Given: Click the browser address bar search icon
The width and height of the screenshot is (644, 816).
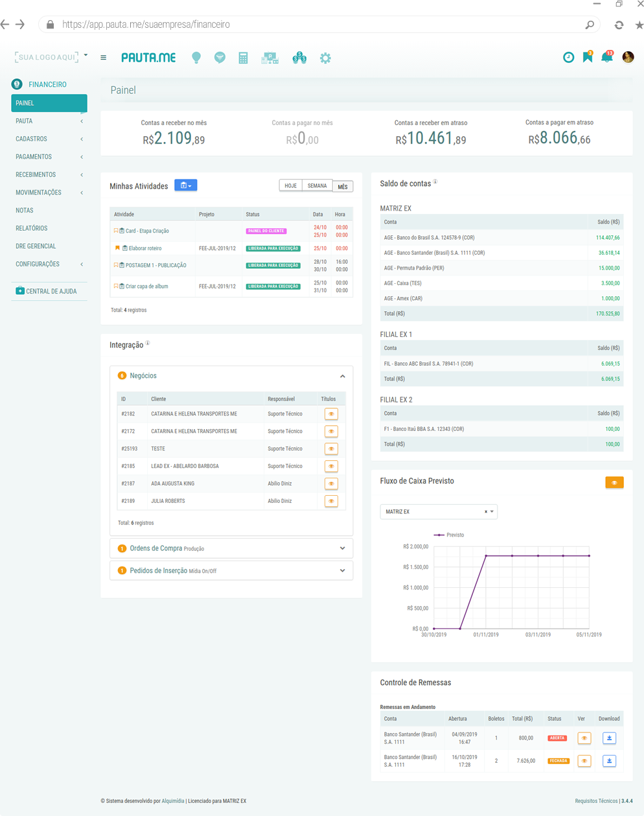Looking at the screenshot, I should coord(590,25).
